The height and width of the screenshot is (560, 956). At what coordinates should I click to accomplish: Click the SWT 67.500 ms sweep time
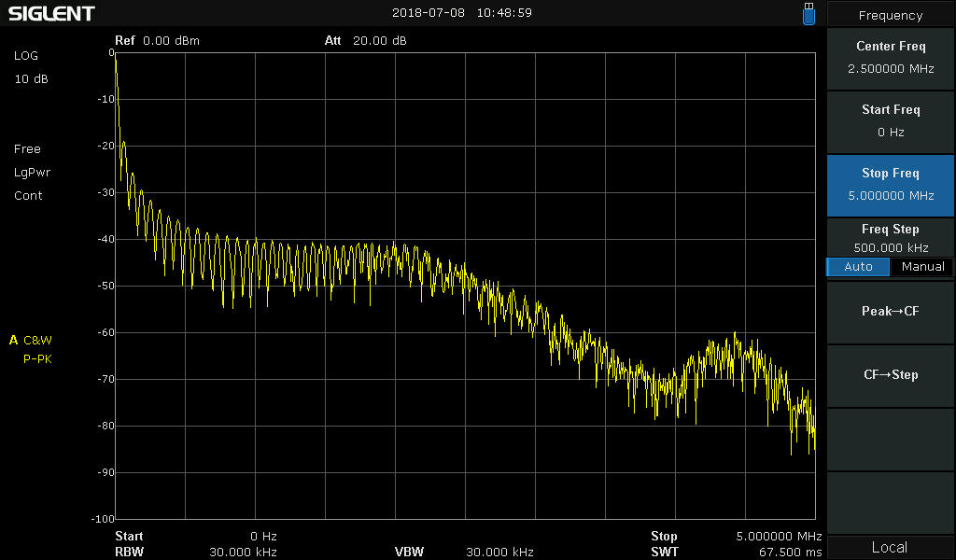coord(736,552)
